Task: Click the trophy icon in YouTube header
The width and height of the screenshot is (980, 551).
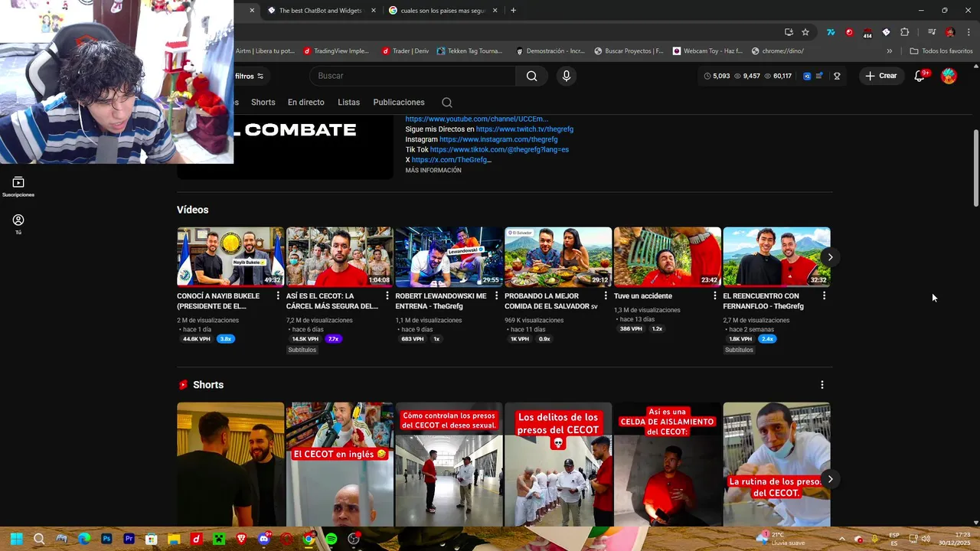Action: (x=837, y=76)
